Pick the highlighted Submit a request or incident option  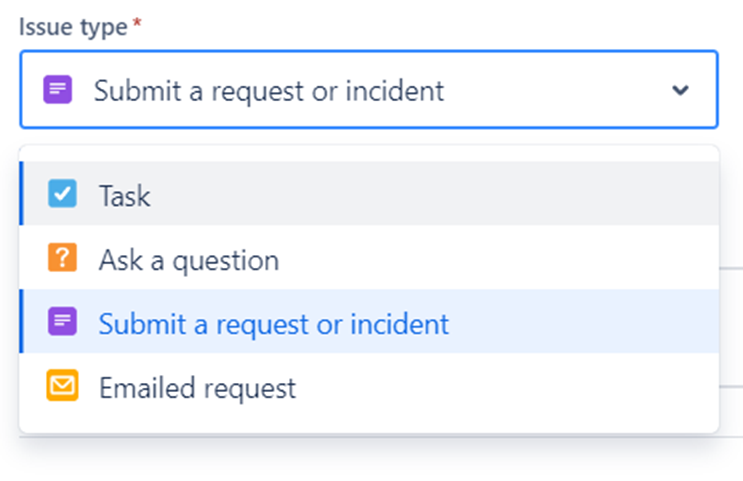[x=369, y=321]
